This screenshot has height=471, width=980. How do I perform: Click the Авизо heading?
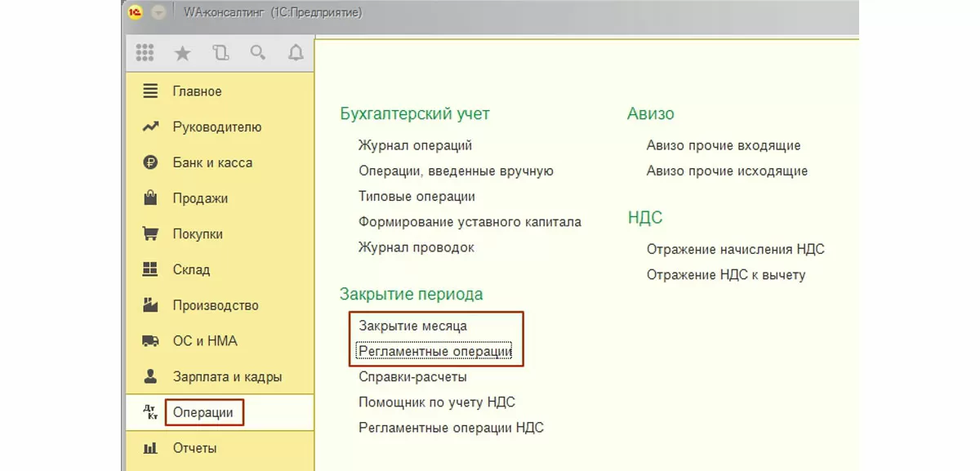pyautogui.click(x=651, y=114)
